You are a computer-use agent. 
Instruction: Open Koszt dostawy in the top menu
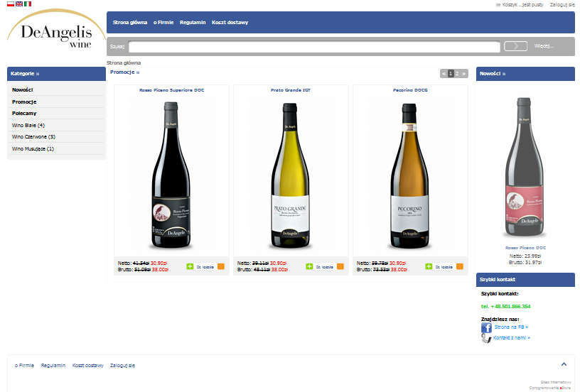[x=230, y=23]
